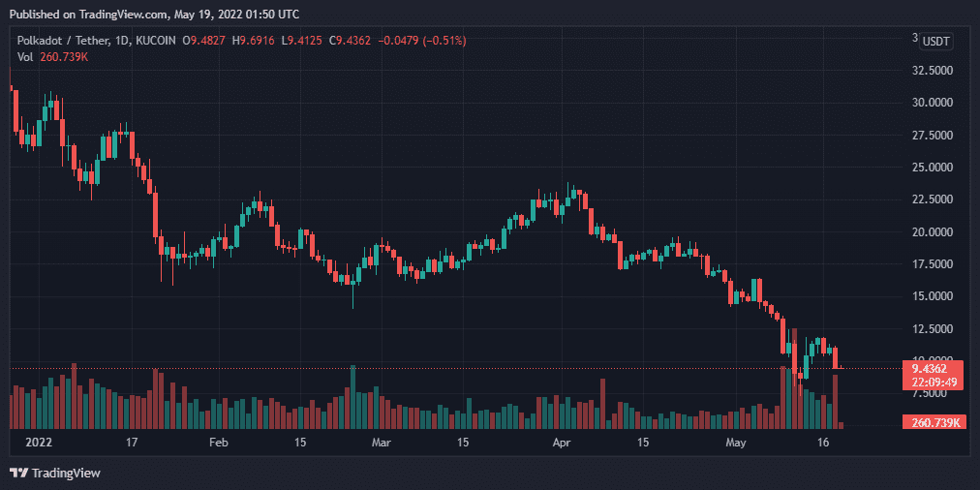Click the TradingView logo icon
Image resolution: width=980 pixels, height=490 pixels.
(x=18, y=473)
